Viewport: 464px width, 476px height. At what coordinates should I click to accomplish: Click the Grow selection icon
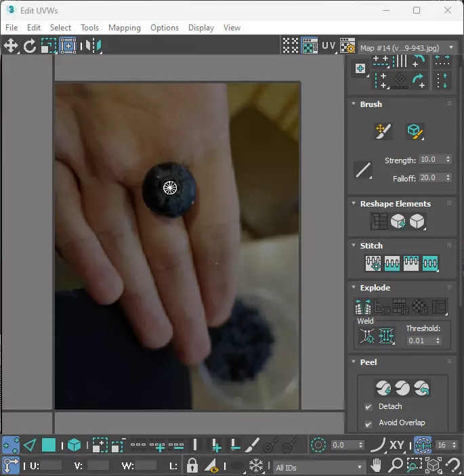coord(100,446)
